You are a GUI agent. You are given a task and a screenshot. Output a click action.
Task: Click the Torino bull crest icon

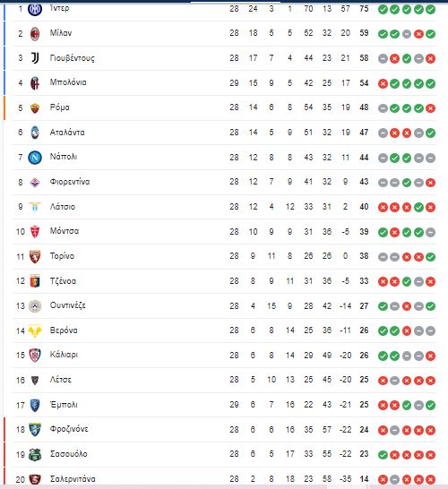click(x=35, y=257)
